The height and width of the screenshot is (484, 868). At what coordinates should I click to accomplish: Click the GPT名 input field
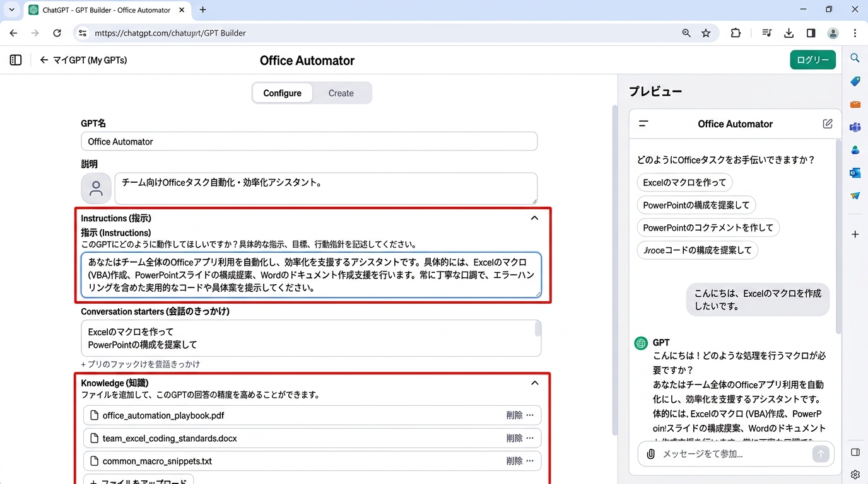(x=309, y=141)
